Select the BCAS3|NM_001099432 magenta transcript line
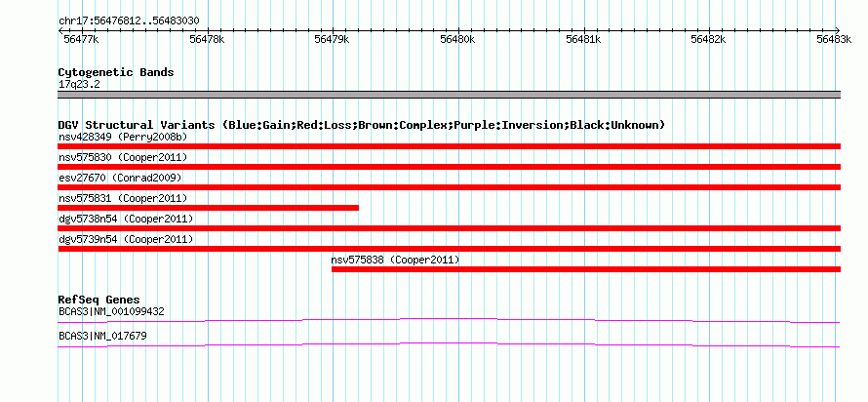 449,321
